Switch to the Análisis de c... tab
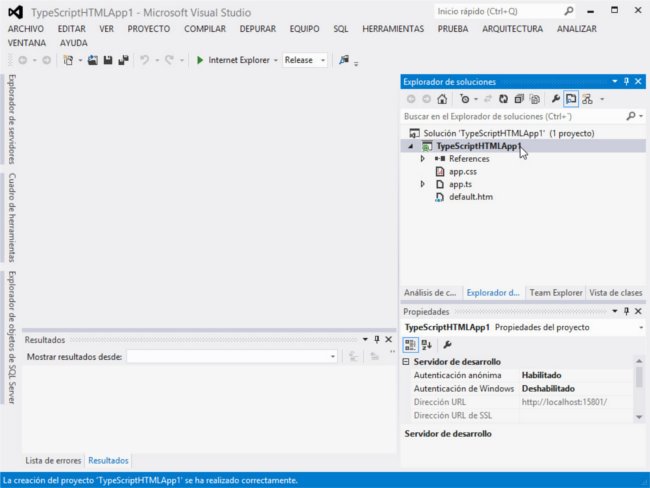 click(430, 293)
